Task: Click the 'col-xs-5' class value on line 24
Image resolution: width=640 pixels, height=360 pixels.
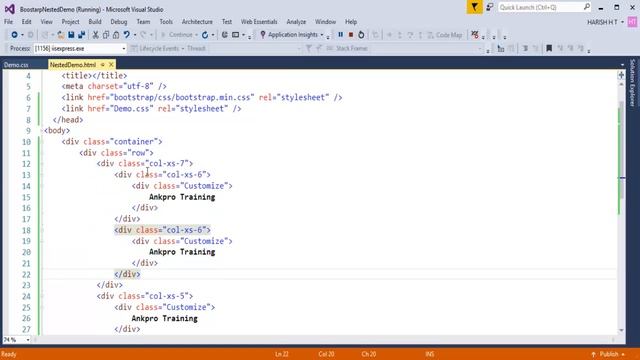Action: [167, 296]
